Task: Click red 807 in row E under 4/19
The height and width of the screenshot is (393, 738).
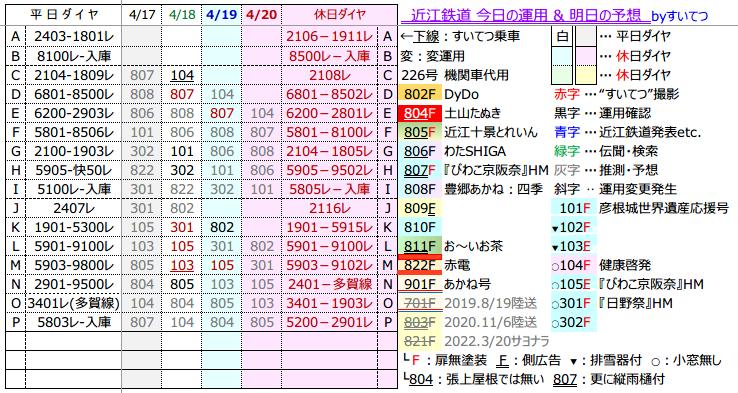Action: point(222,113)
